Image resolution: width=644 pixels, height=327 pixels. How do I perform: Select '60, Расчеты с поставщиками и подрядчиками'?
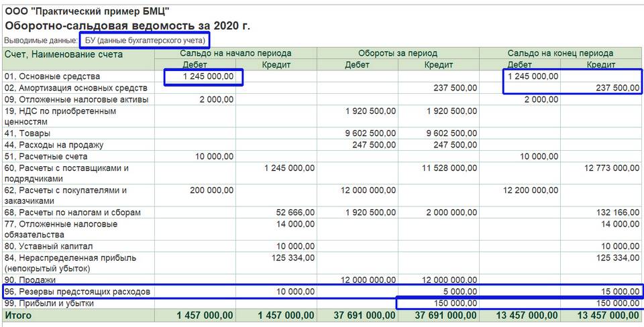[x=66, y=174]
